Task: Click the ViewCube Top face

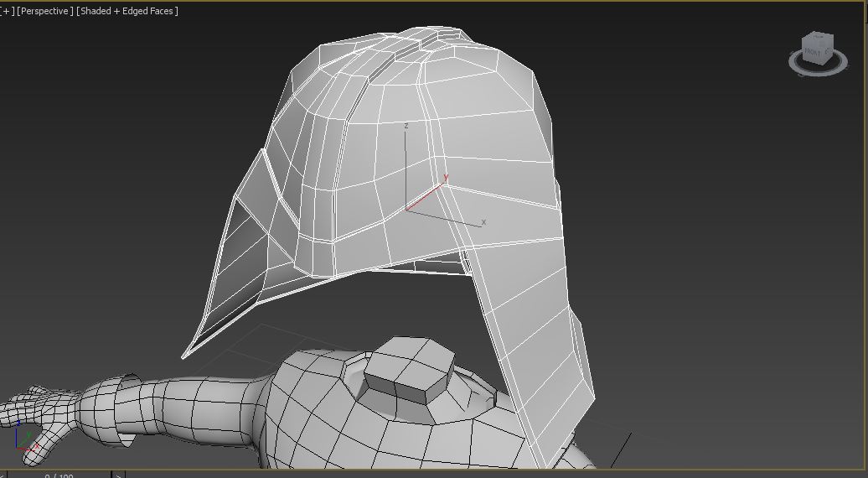Action: (x=817, y=38)
